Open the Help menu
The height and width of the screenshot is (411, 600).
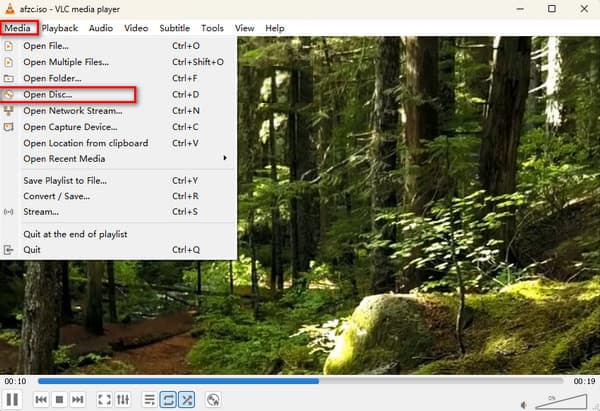point(274,28)
